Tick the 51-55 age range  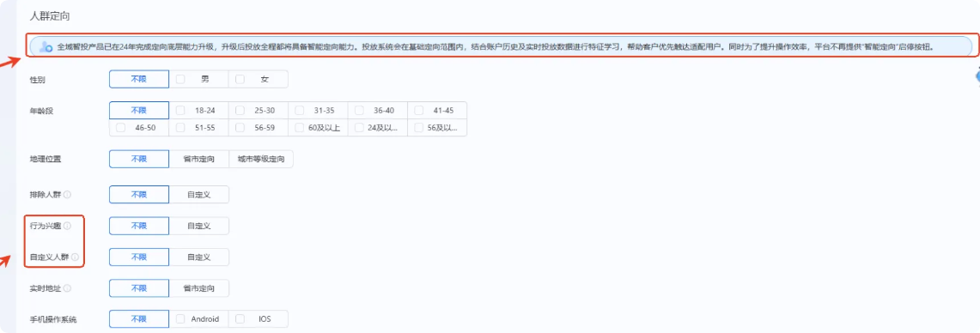[x=180, y=128]
